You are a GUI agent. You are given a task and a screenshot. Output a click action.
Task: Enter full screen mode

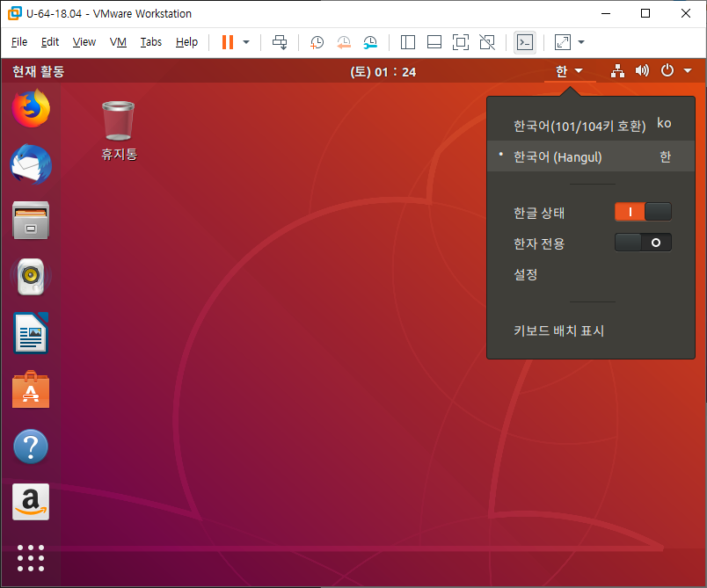click(461, 42)
